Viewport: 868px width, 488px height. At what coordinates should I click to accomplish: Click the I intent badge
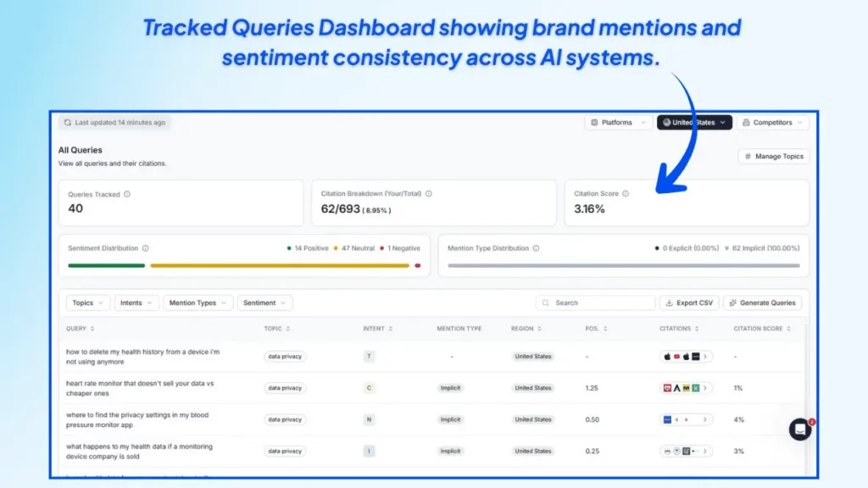pyautogui.click(x=369, y=452)
